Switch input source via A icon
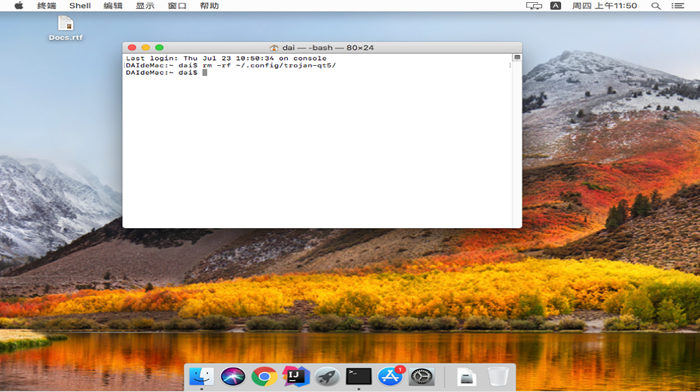 (555, 6)
